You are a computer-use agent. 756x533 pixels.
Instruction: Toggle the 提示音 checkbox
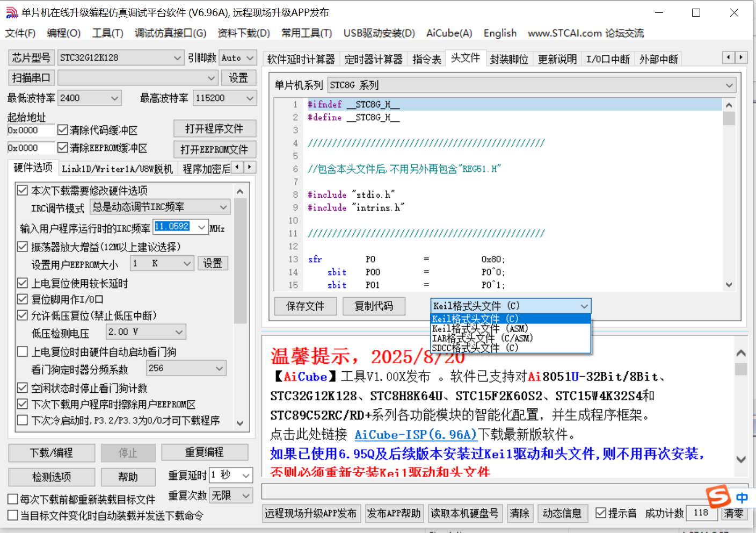pos(602,513)
